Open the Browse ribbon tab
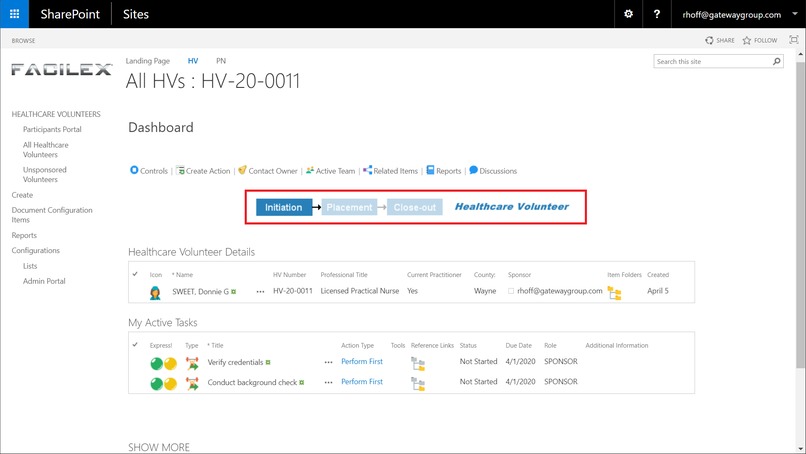This screenshot has height=454, width=806. pyautogui.click(x=23, y=41)
